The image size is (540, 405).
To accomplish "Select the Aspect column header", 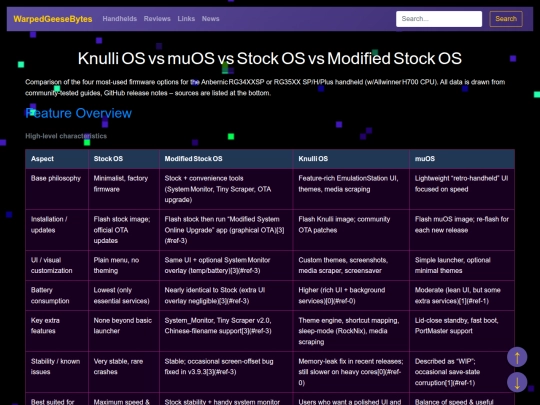I will tap(57, 159).
